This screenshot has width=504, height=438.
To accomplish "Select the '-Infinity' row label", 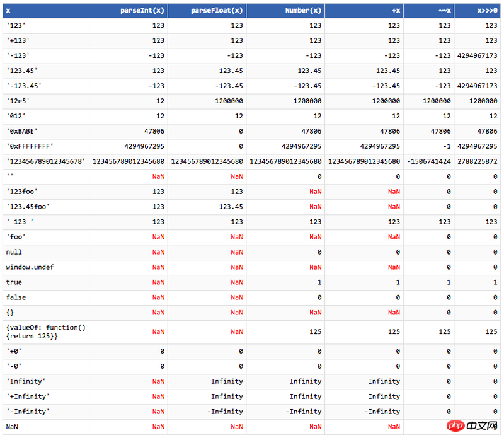I will (x=28, y=412).
